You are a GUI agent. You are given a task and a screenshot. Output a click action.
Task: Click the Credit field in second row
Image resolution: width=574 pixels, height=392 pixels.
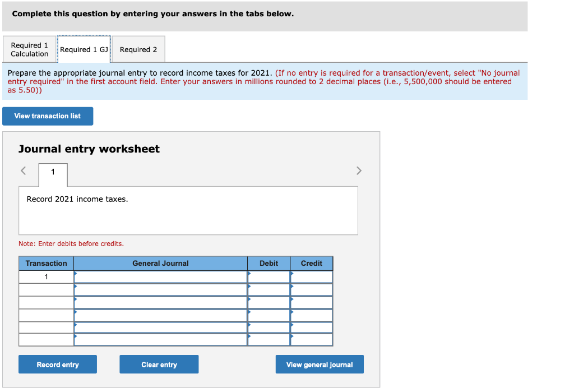coord(312,290)
